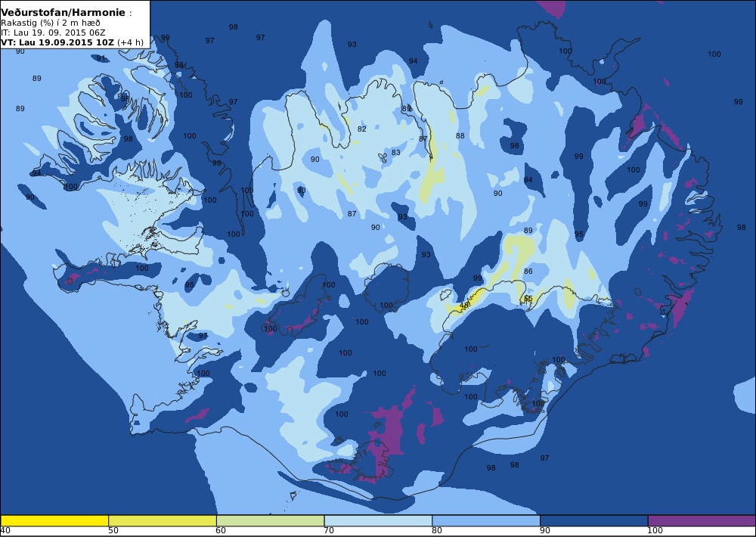Screen dimensions: 756x537
Task: Click the pale blue 70–80 legend swatch
Action: click(379, 520)
